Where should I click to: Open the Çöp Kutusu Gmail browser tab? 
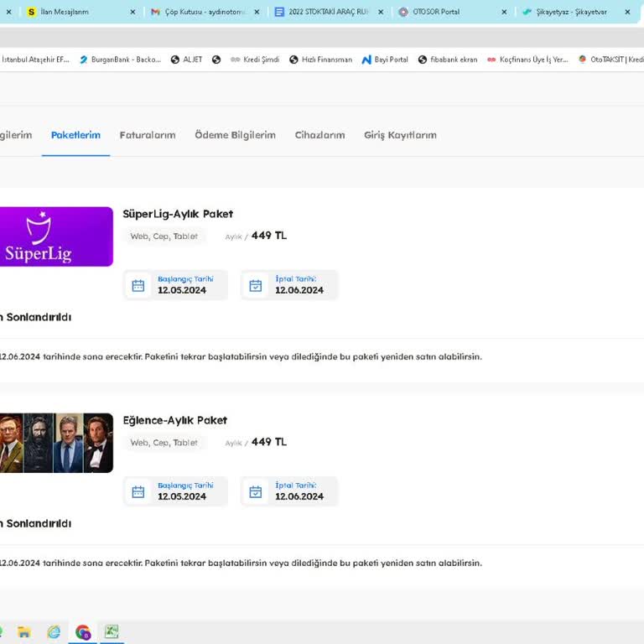pyautogui.click(x=204, y=12)
